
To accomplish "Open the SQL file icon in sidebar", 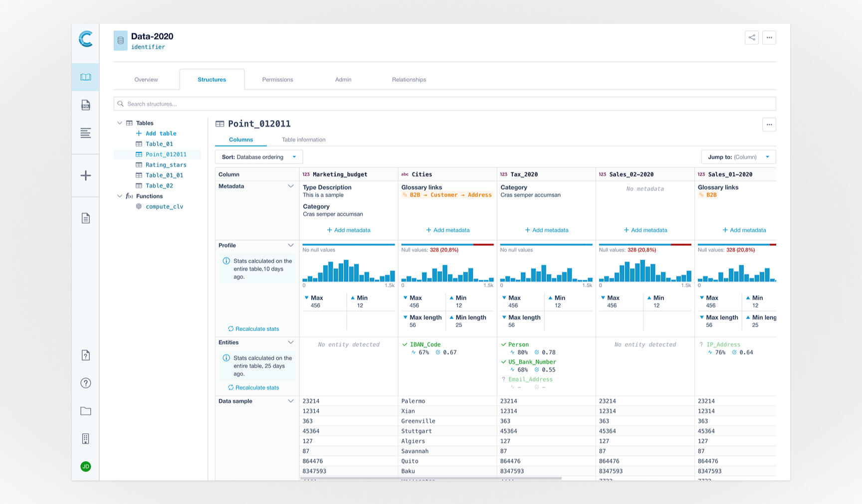I will [86, 105].
